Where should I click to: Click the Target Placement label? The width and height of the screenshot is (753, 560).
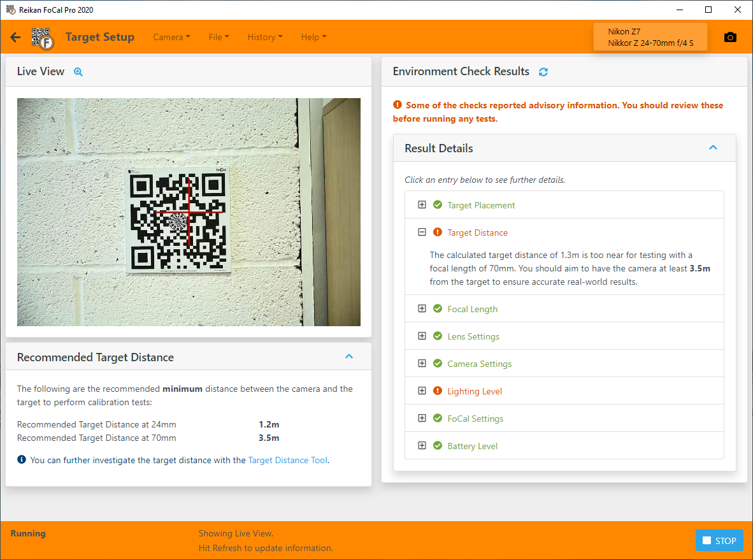coord(481,205)
